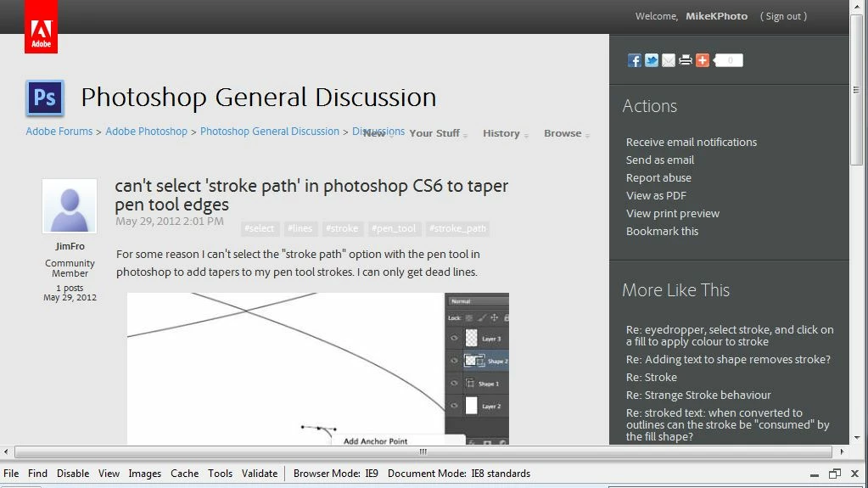Click Receive email notifications
The image size is (868, 488).
[x=692, y=143]
